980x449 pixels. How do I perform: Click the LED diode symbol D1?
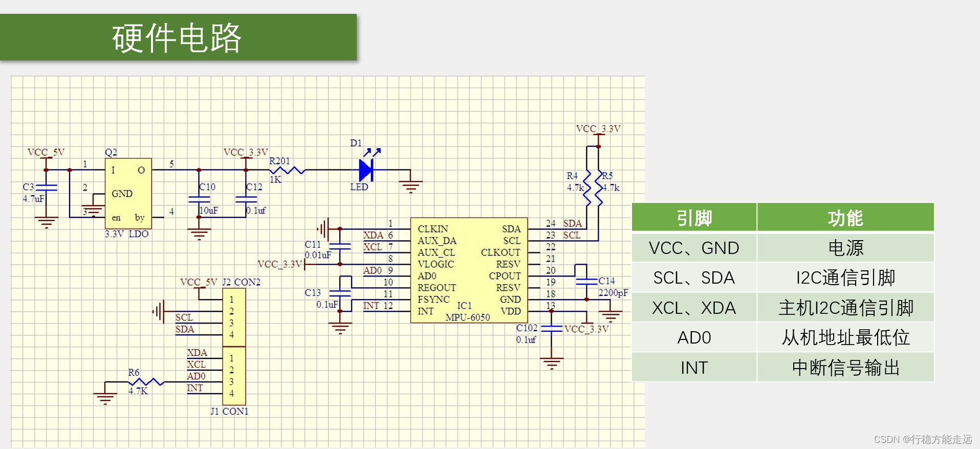pos(367,169)
